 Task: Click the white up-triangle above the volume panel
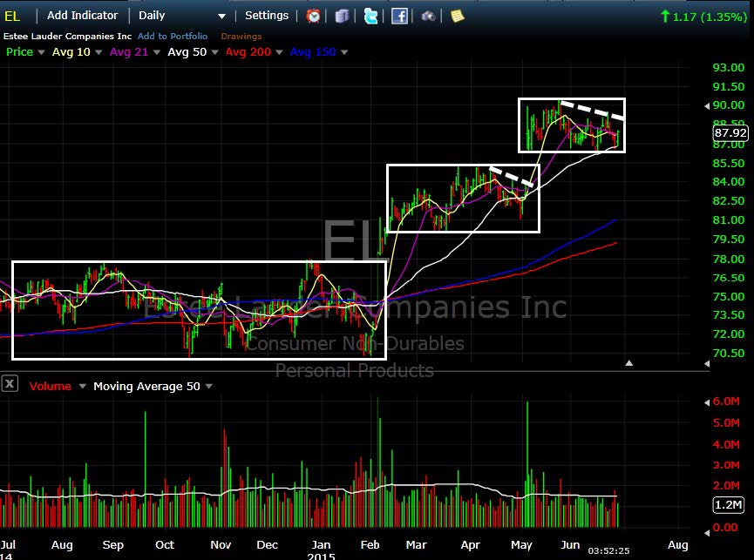click(x=629, y=363)
